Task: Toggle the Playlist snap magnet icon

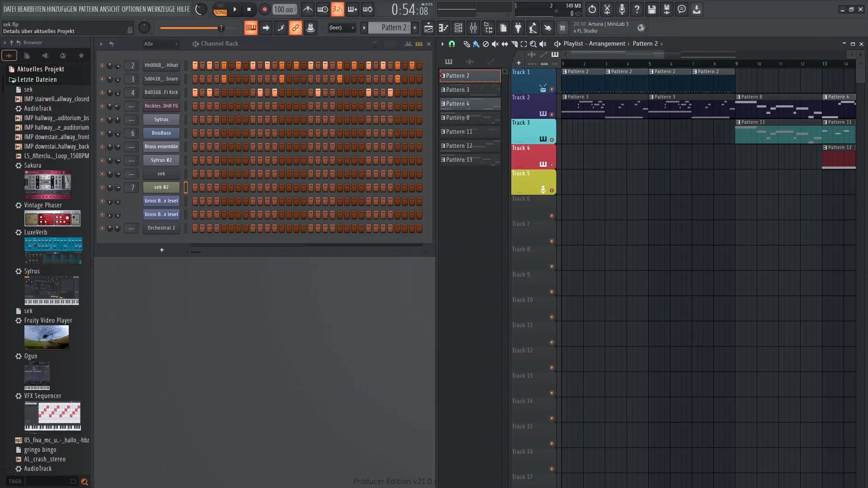Action: 452,44
